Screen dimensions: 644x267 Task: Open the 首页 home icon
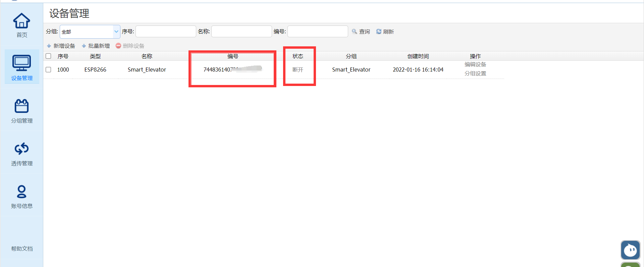click(x=21, y=21)
